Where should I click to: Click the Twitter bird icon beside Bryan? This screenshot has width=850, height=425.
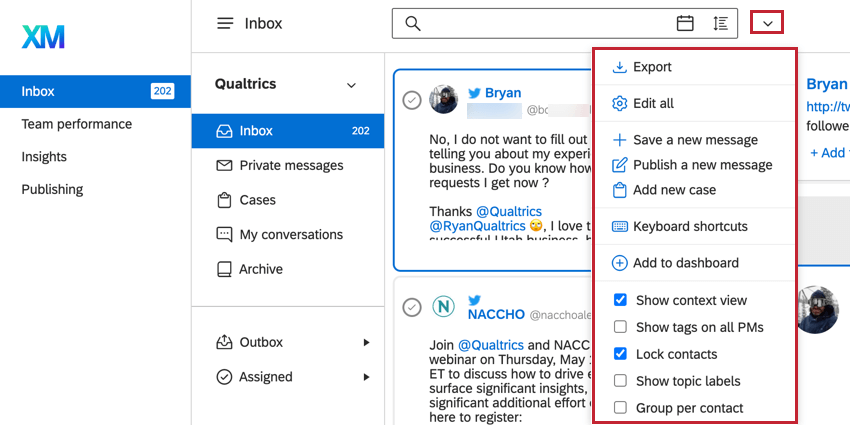(474, 93)
